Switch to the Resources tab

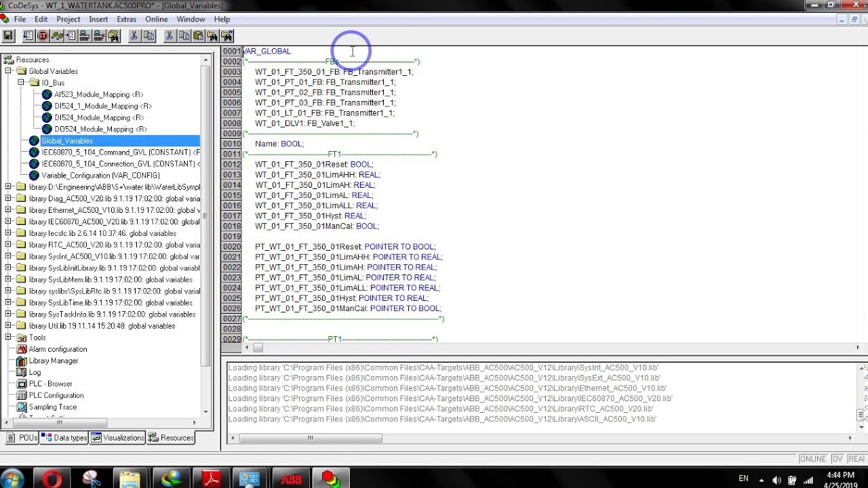(x=172, y=438)
